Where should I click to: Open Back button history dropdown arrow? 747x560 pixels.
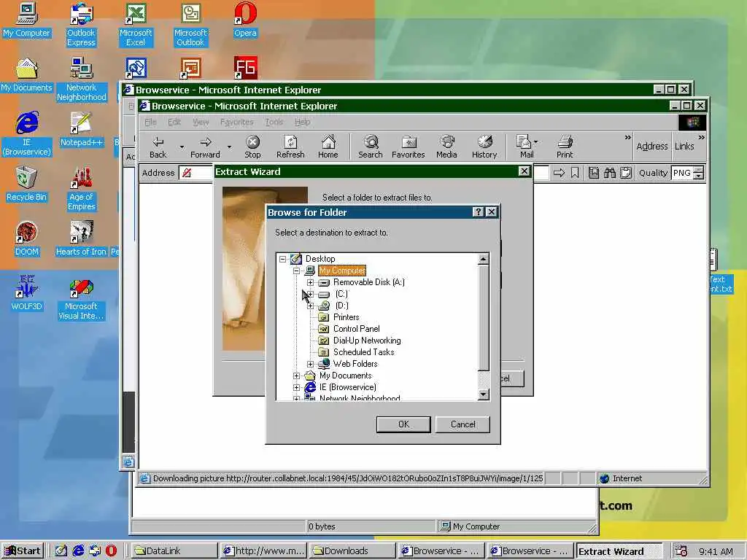182,147
